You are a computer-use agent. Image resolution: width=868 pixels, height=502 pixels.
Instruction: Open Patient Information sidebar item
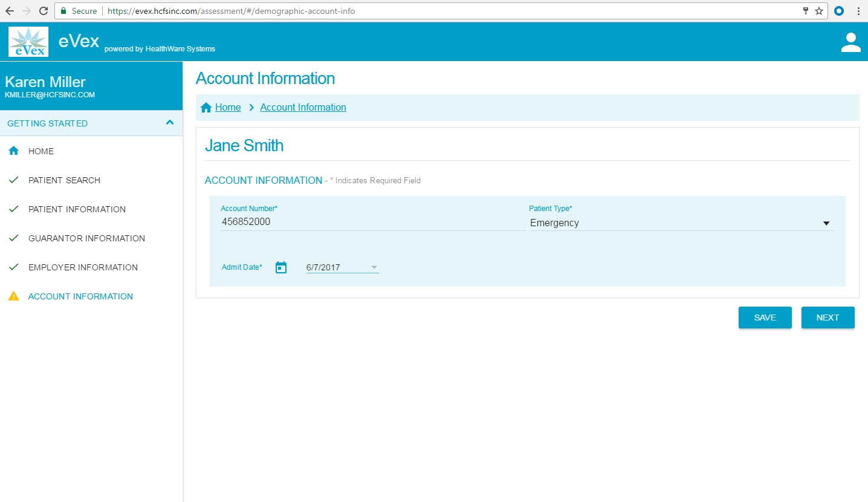pos(77,209)
